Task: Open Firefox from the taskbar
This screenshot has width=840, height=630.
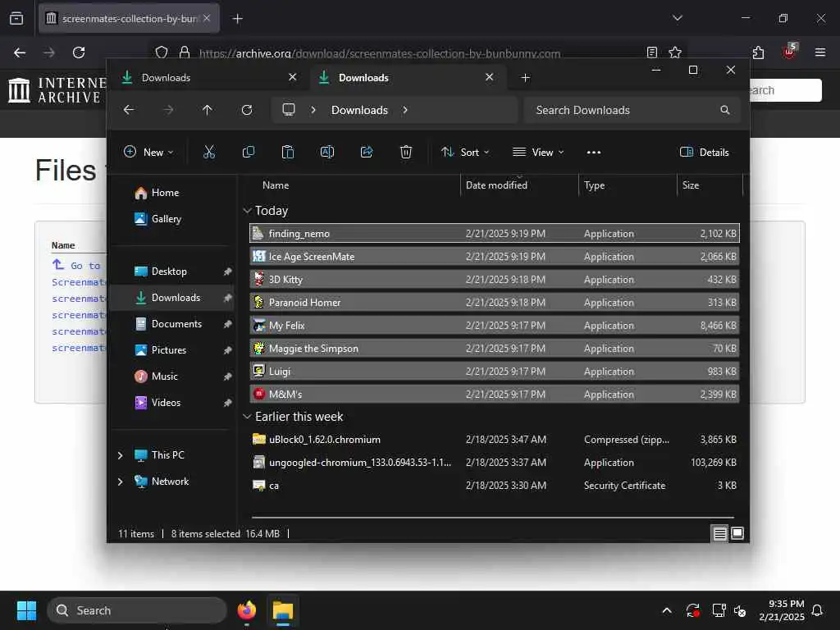Action: pos(247,610)
